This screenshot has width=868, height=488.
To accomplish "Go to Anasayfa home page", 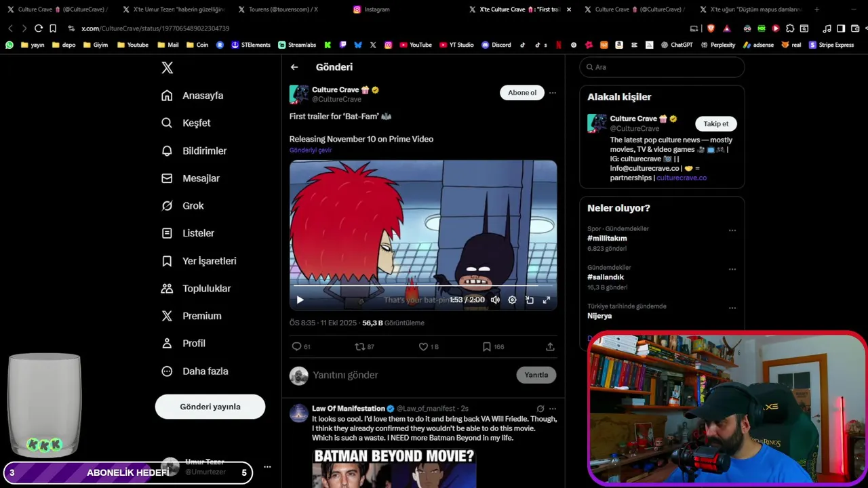I will click(193, 96).
